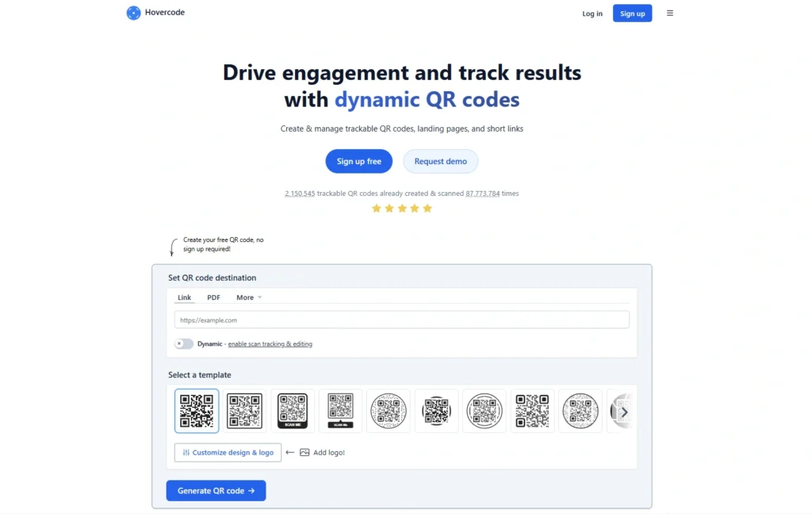Click the next arrow in template carousel
Image resolution: width=812 pixels, height=514 pixels.
[624, 412]
